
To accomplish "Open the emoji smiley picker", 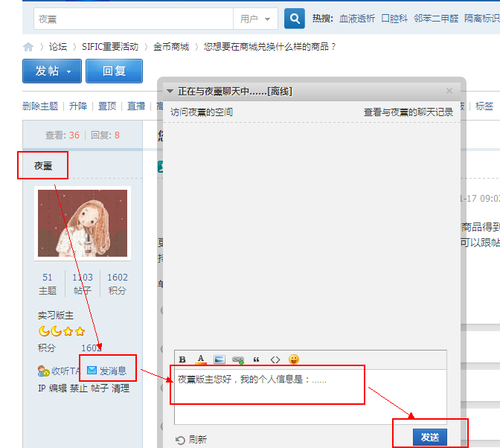I will [294, 359].
